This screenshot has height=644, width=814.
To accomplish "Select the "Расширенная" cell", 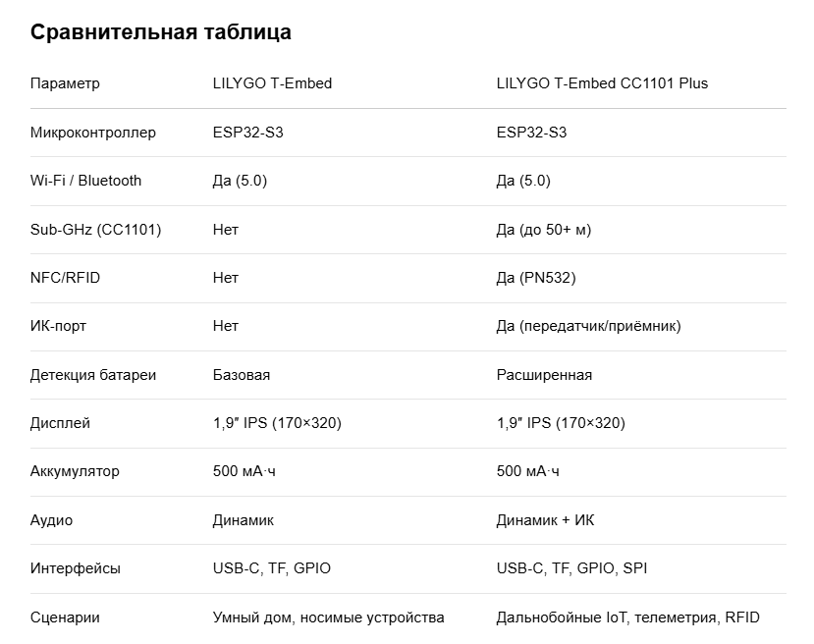I will click(x=544, y=375).
